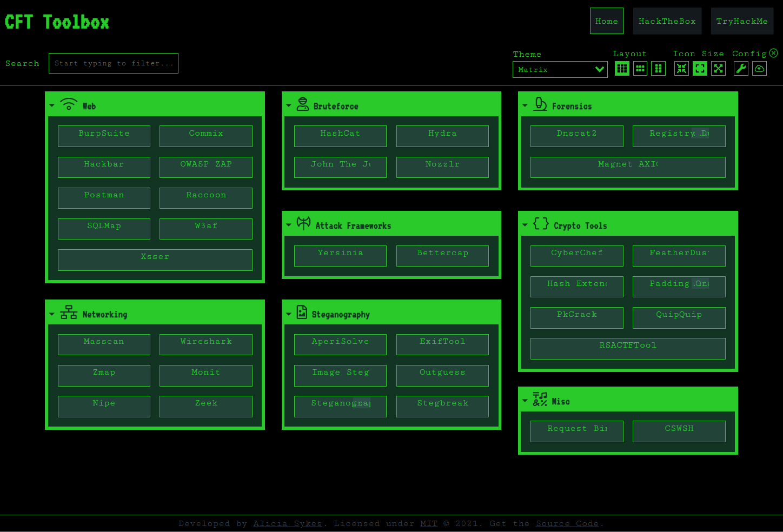Switch to vertical layout icon
The image size is (783, 532).
pyautogui.click(x=658, y=69)
